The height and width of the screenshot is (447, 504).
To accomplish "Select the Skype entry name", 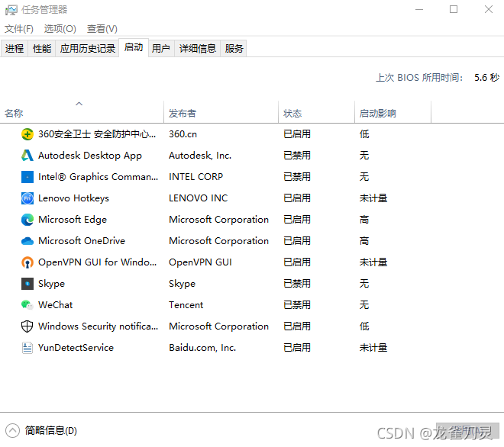I will tap(51, 284).
